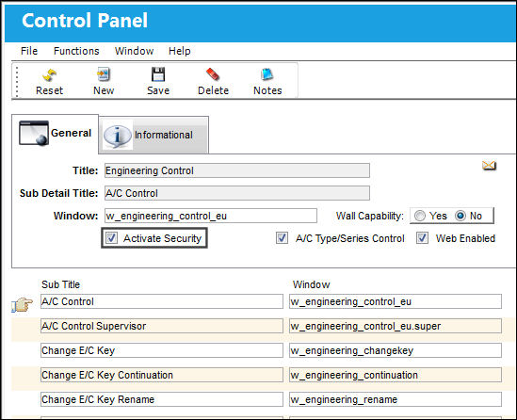Screen dimensions: 517x420
Task: Select Yes for Wall Capability
Action: click(420, 216)
